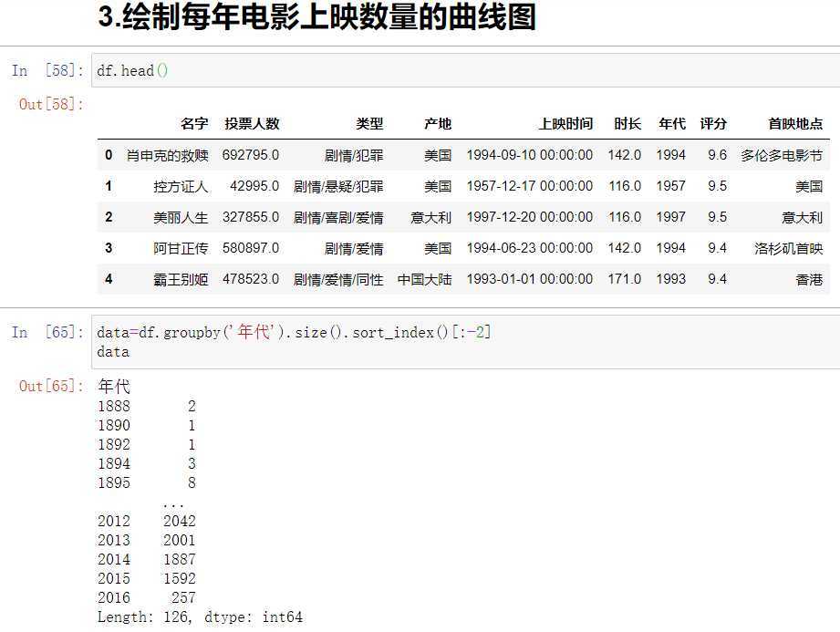
Task: Click the cell 肖申克的救赎
Action: [x=167, y=155]
